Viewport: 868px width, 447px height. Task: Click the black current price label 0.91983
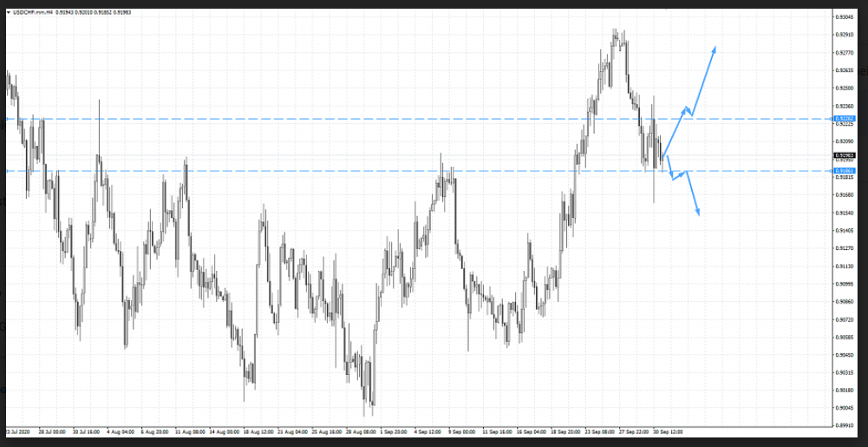point(844,155)
